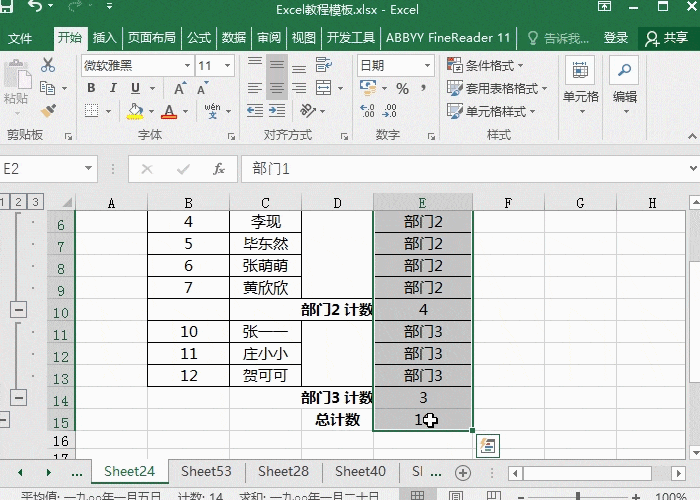700x500 pixels.
Task: Open the number format dropdown 日期
Action: tap(427, 66)
